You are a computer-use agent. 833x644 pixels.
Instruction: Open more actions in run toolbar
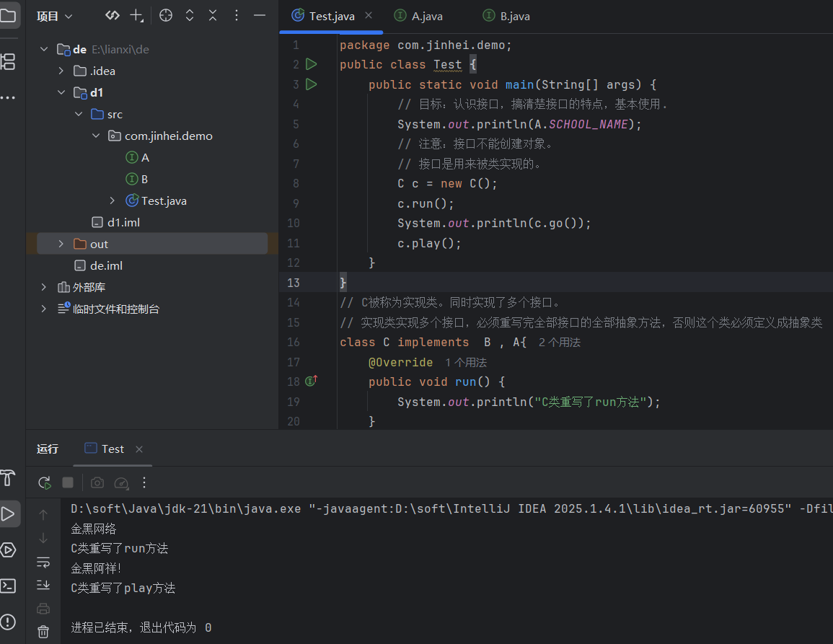(x=144, y=482)
